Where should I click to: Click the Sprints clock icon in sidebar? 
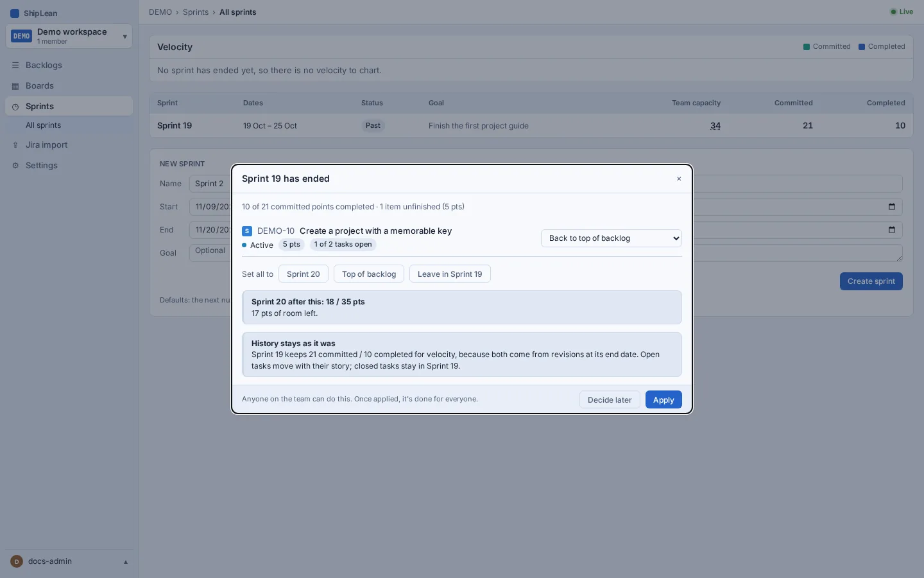(x=15, y=107)
